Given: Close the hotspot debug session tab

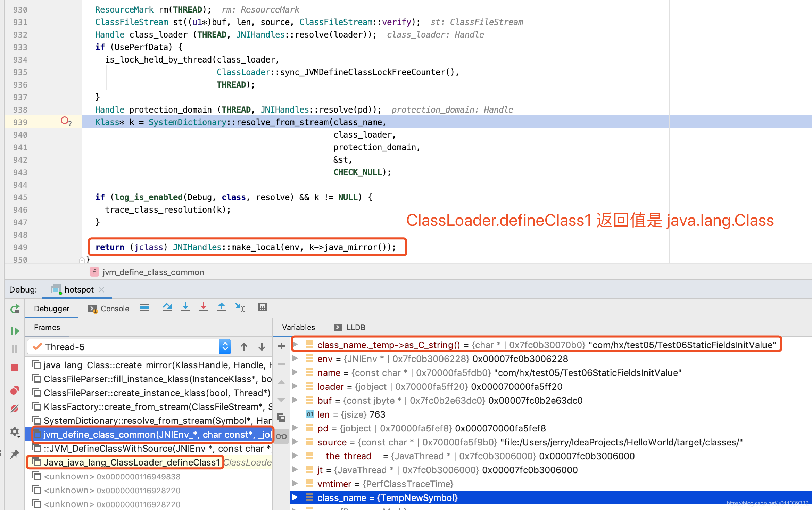Looking at the screenshot, I should click(x=101, y=290).
